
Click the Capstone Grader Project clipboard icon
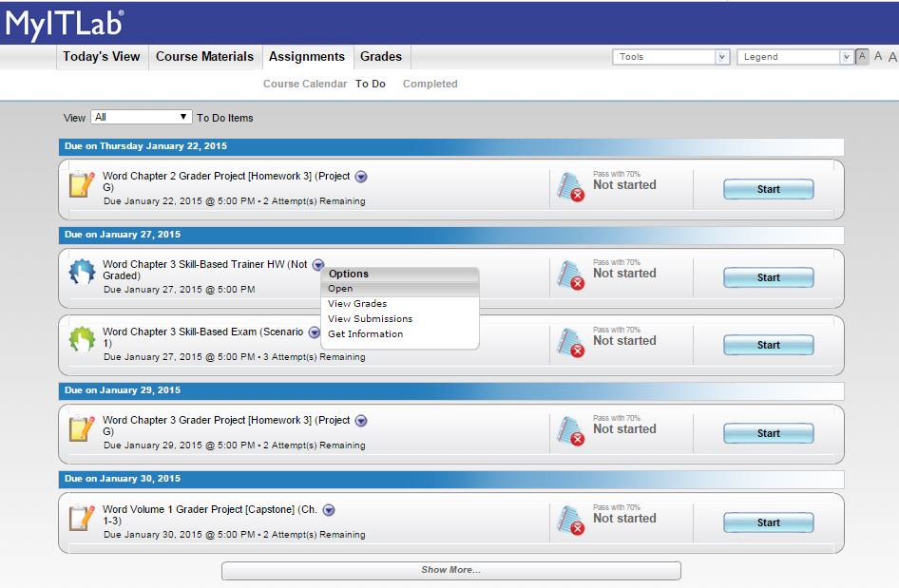83,518
